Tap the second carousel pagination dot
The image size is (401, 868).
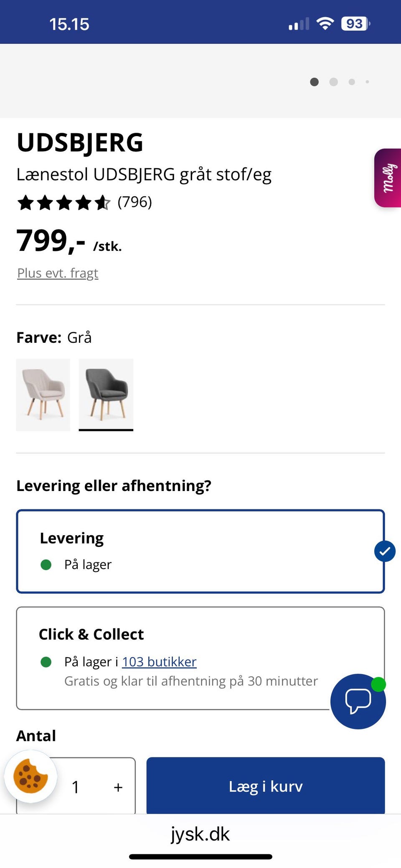(x=334, y=82)
